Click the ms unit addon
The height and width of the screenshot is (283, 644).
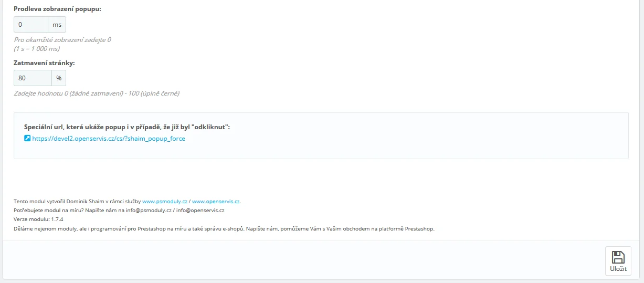[x=57, y=25]
